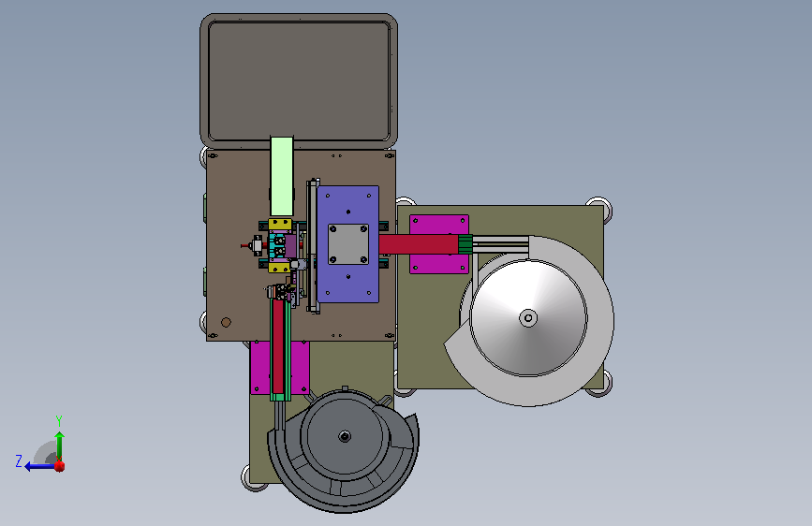Select green connector on horizontal red track
812x526 pixels.
pos(465,244)
